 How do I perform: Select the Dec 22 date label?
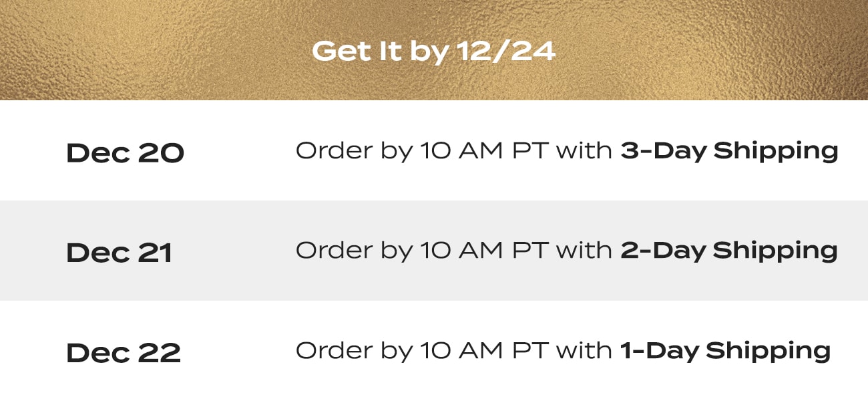click(124, 352)
